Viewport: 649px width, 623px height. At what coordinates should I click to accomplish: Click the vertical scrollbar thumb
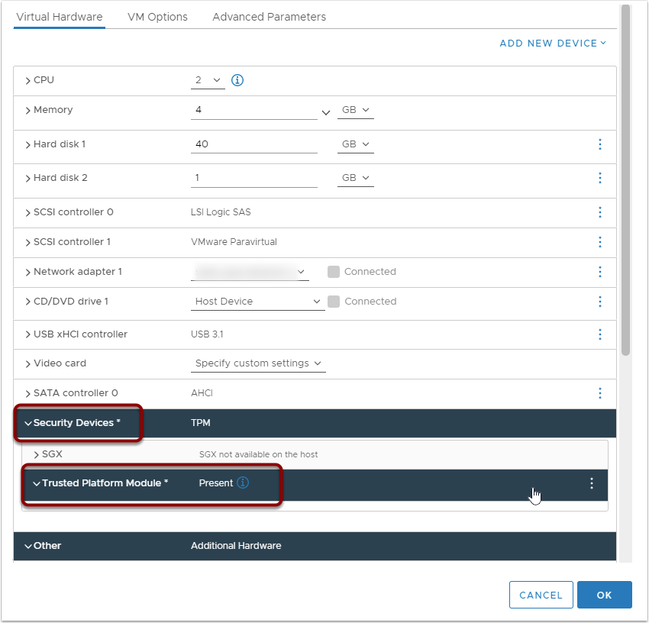(626, 180)
